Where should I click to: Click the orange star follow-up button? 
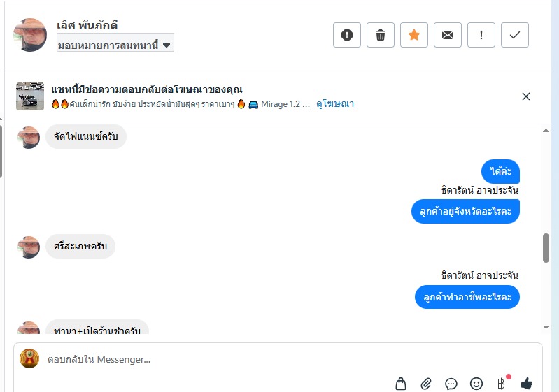click(x=414, y=35)
